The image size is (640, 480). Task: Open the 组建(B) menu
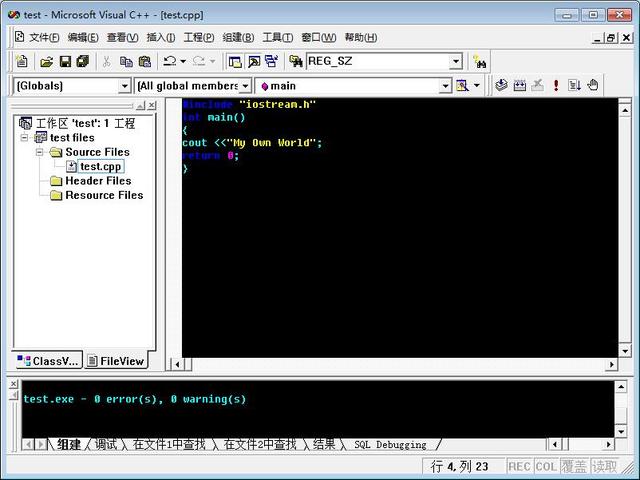tap(238, 38)
